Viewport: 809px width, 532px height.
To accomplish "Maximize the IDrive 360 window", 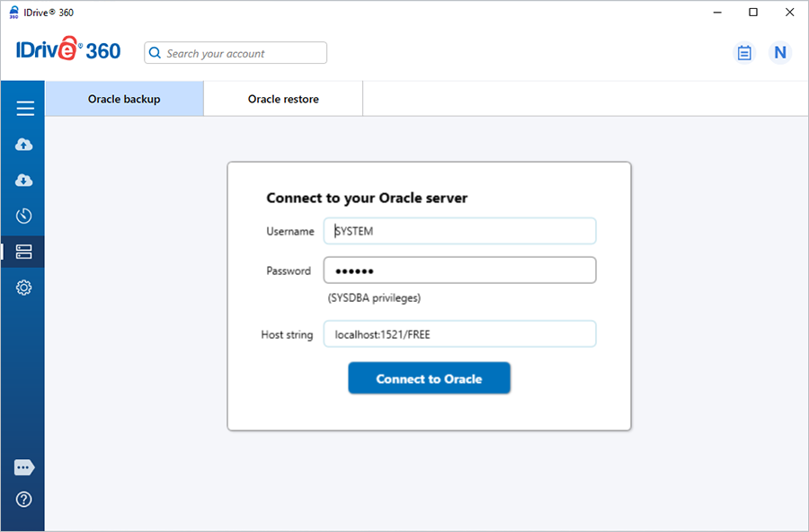I will [x=753, y=13].
